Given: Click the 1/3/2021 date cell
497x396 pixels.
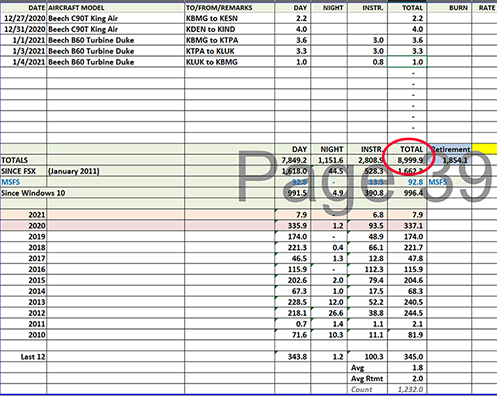Looking at the screenshot, I should click(x=23, y=51).
